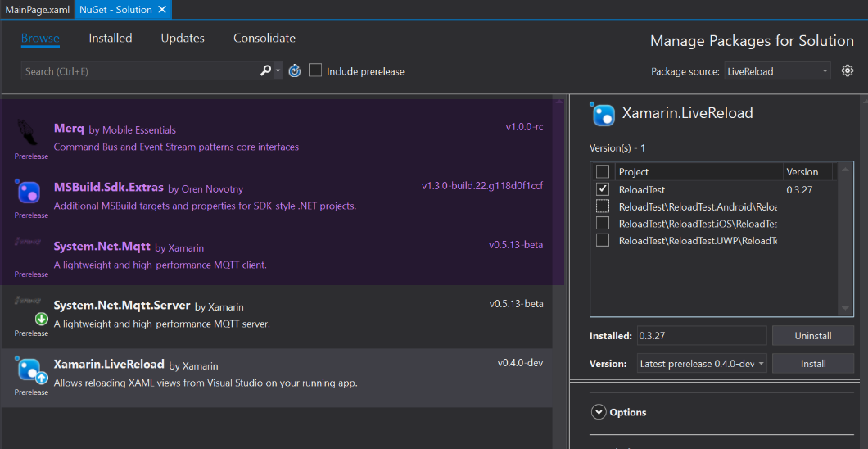868x449 pixels.
Task: Toggle Include prerelease checkbox
Action: (x=315, y=70)
